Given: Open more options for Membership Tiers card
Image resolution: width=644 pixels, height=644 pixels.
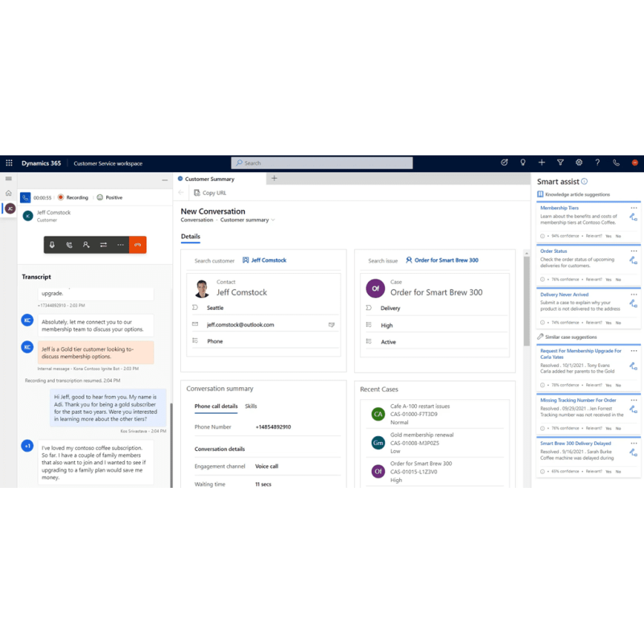Looking at the screenshot, I should 634,208.
